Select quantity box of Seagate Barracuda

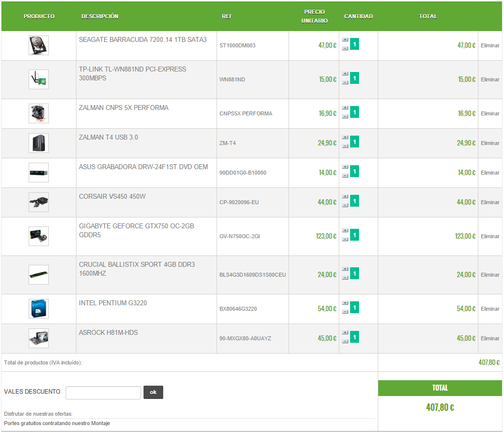coord(355,44)
